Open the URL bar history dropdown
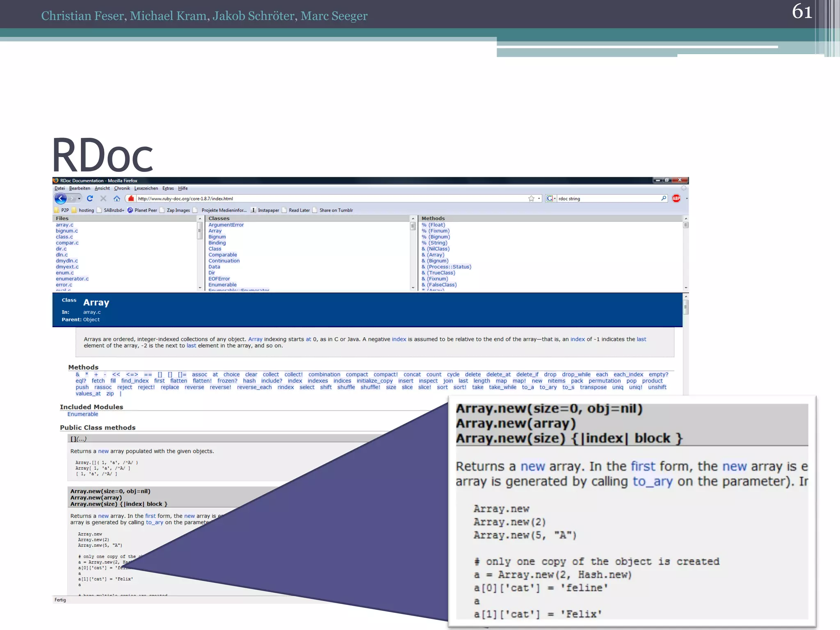Viewport: 840px width, 630px height. pyautogui.click(x=539, y=199)
